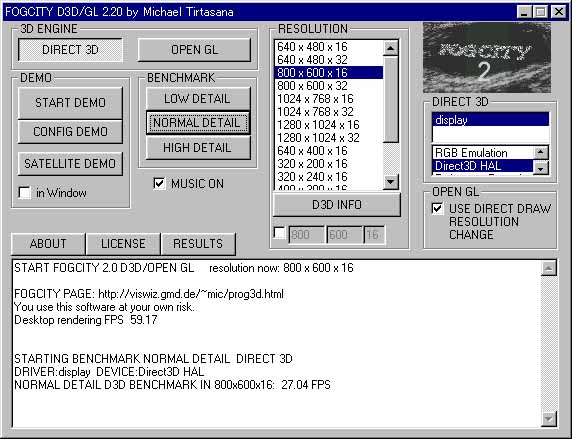Open the ABOUT tab
This screenshot has width=572, height=439.
[x=48, y=244]
